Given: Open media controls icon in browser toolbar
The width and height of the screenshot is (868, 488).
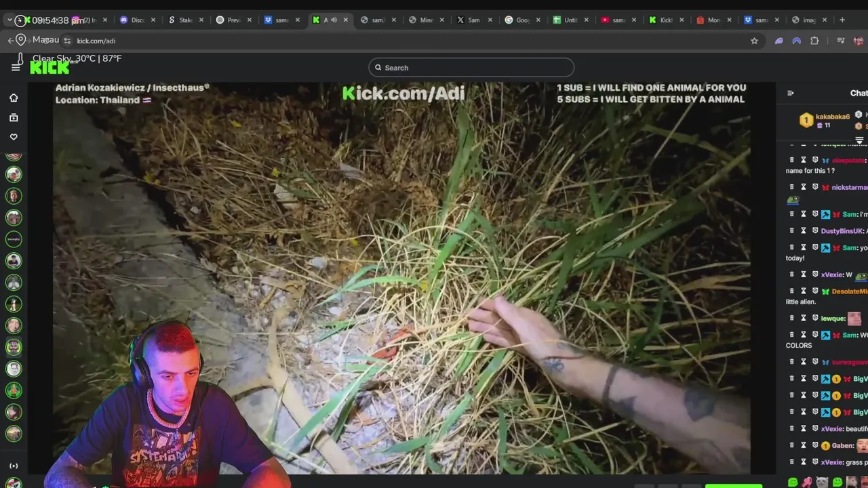Looking at the screenshot, I should coord(841,41).
